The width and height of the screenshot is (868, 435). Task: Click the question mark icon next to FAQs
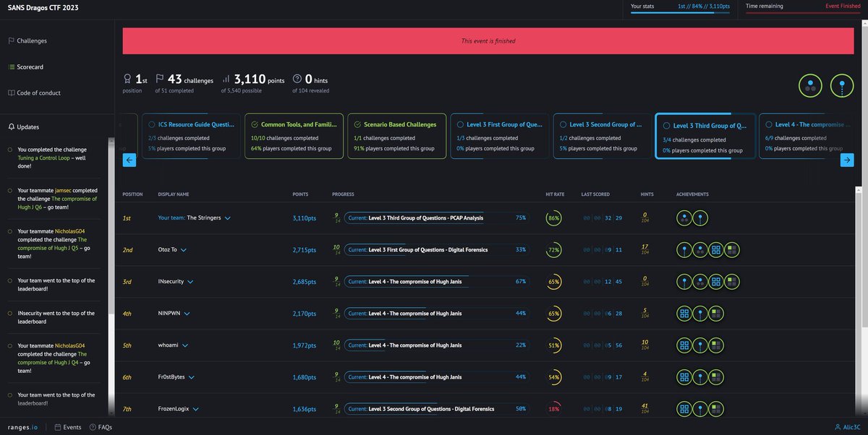(x=93, y=427)
